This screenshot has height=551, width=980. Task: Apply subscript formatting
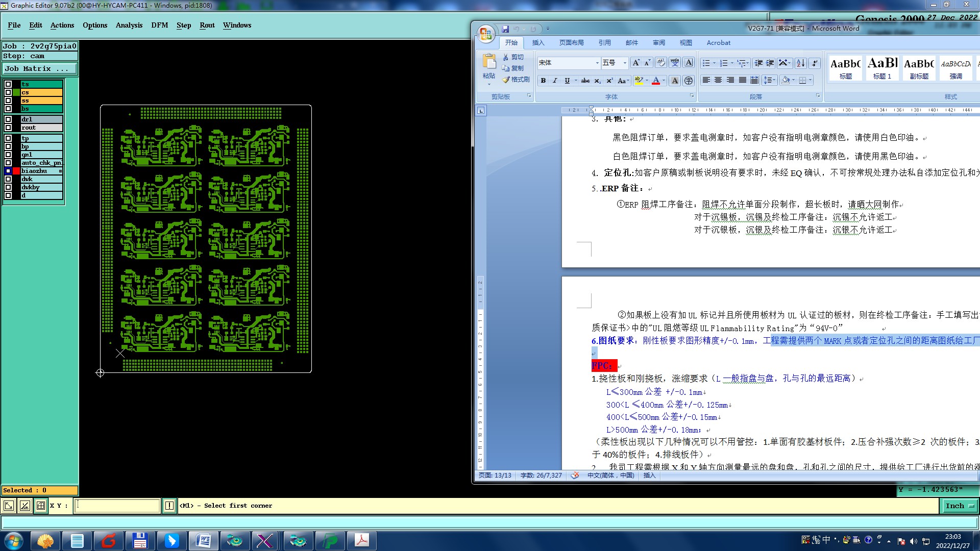click(x=597, y=81)
